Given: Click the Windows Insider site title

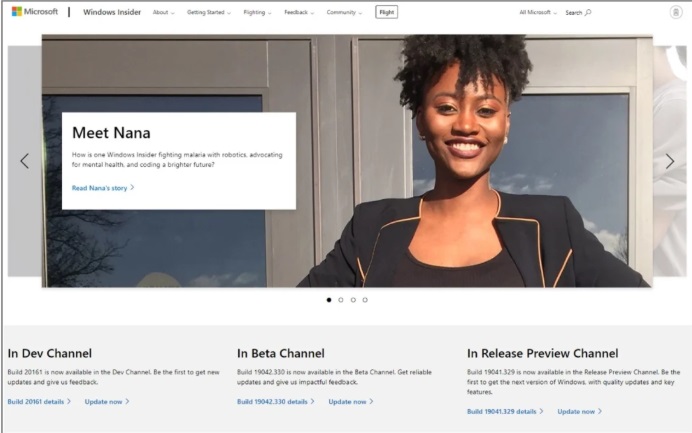Looking at the screenshot, I should (x=112, y=13).
